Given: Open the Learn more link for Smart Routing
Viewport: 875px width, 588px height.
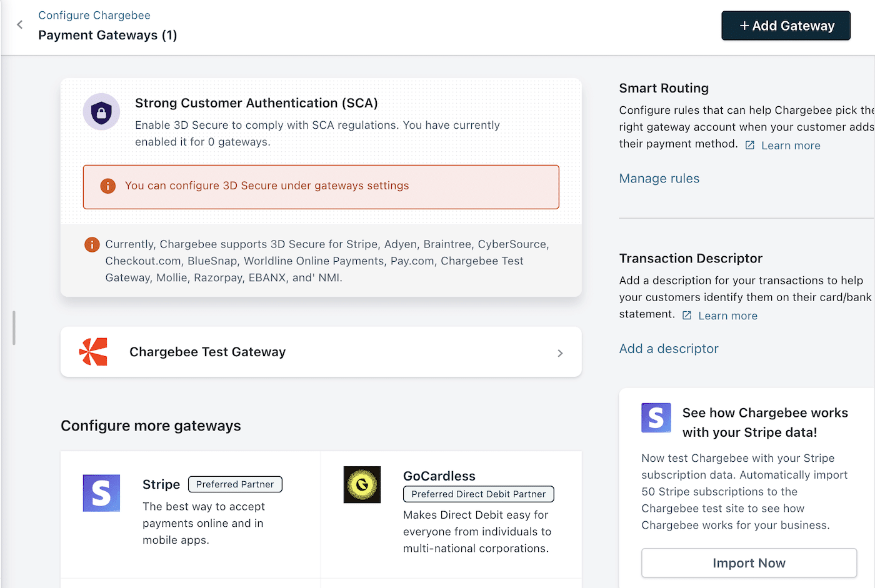Looking at the screenshot, I should pyautogui.click(x=791, y=144).
